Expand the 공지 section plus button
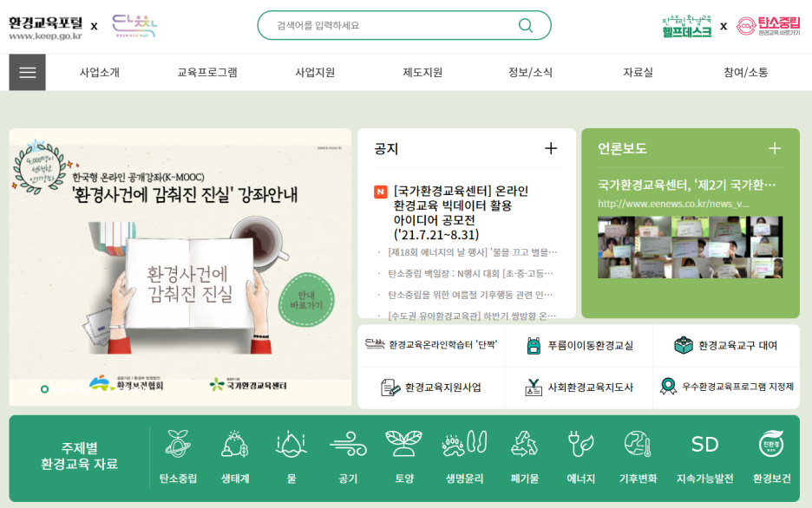The image size is (812, 508). tap(551, 148)
